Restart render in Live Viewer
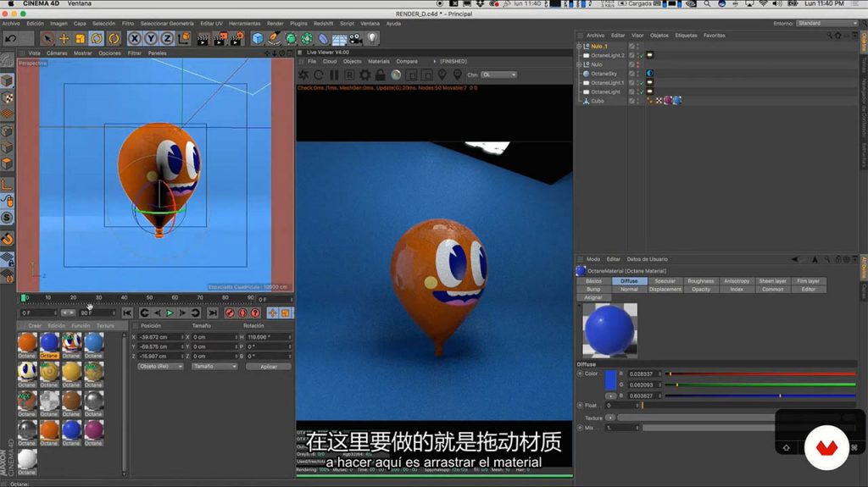The width and height of the screenshot is (868, 487). 319,75
